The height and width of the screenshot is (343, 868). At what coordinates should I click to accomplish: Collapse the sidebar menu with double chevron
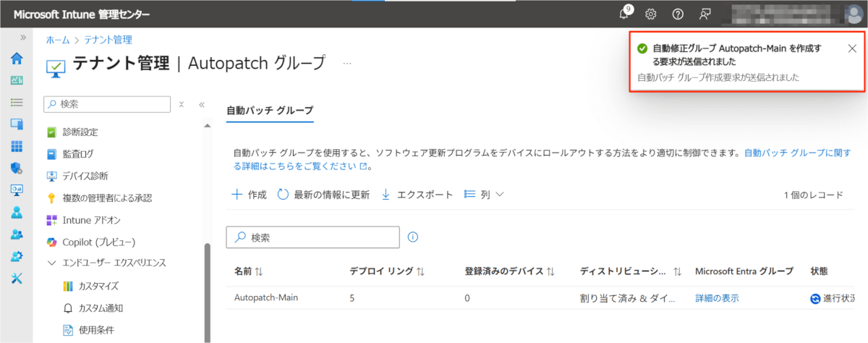[202, 104]
